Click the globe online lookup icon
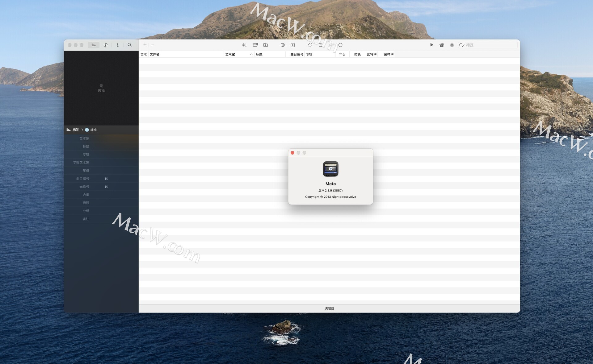The width and height of the screenshot is (593, 364). click(x=283, y=45)
